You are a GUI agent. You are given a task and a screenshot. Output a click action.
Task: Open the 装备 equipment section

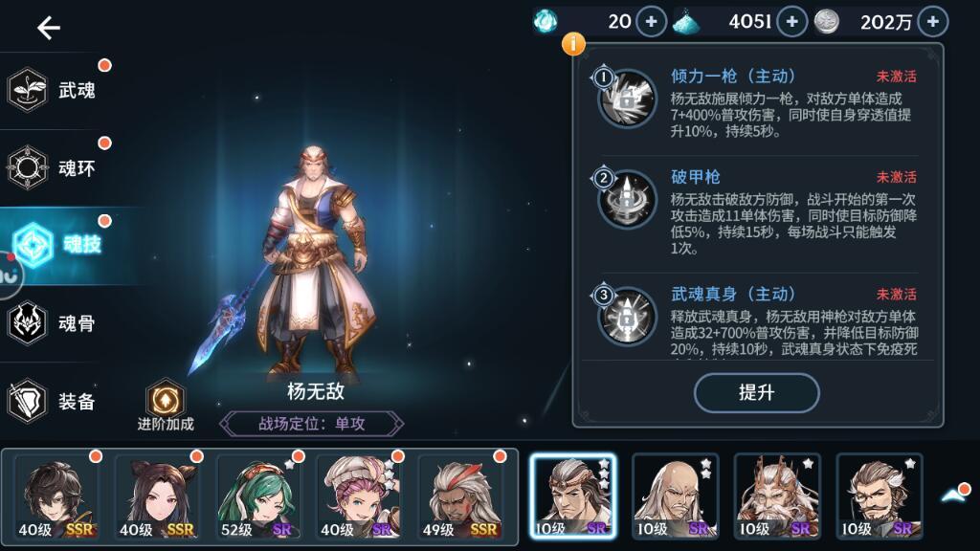(x=54, y=401)
